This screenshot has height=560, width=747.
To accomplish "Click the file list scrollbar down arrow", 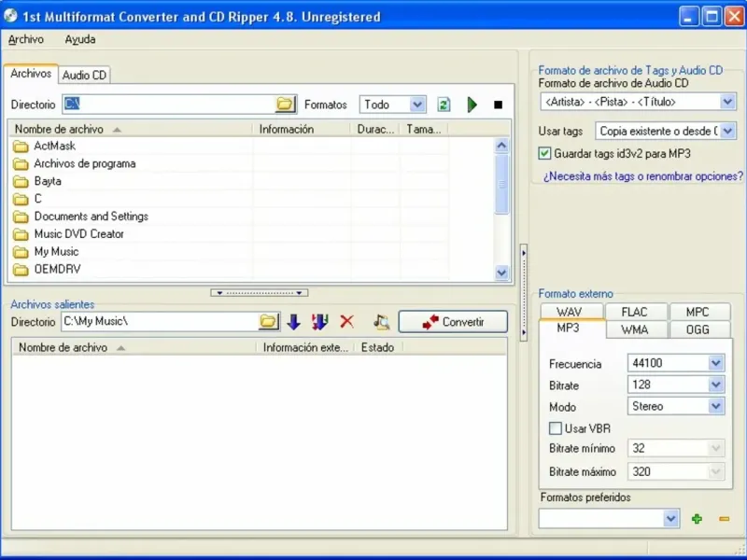I will pos(501,273).
